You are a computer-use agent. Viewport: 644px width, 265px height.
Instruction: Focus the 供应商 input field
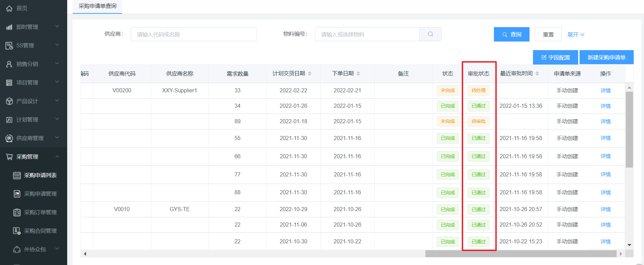(x=194, y=34)
